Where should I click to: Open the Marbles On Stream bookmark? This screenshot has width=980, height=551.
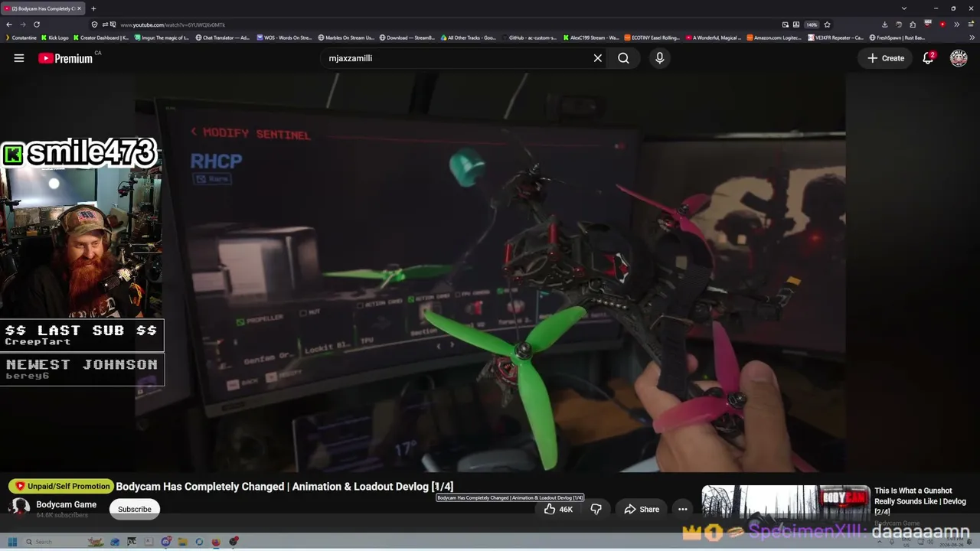pyautogui.click(x=346, y=37)
